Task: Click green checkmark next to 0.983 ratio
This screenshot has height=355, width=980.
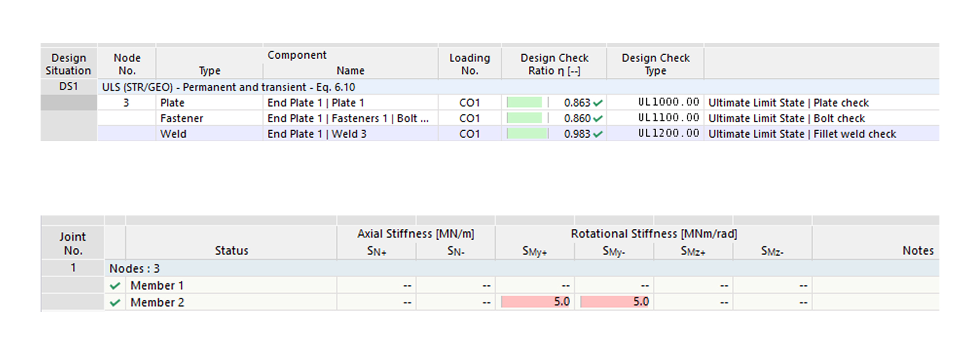Action: click(x=598, y=134)
